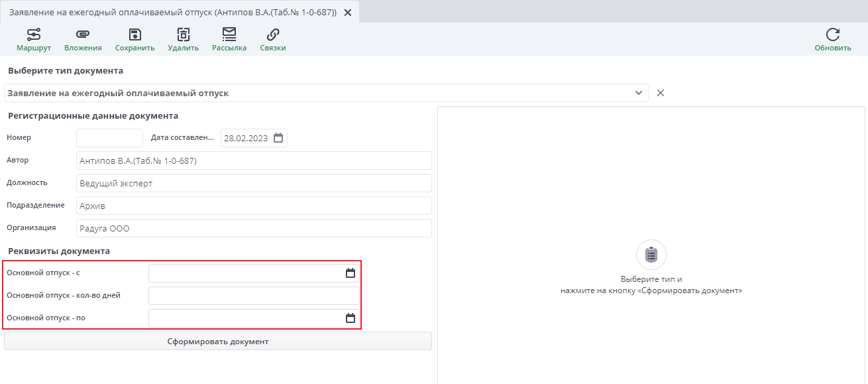Click the Регистрационные данные документа heading

pyautogui.click(x=93, y=115)
